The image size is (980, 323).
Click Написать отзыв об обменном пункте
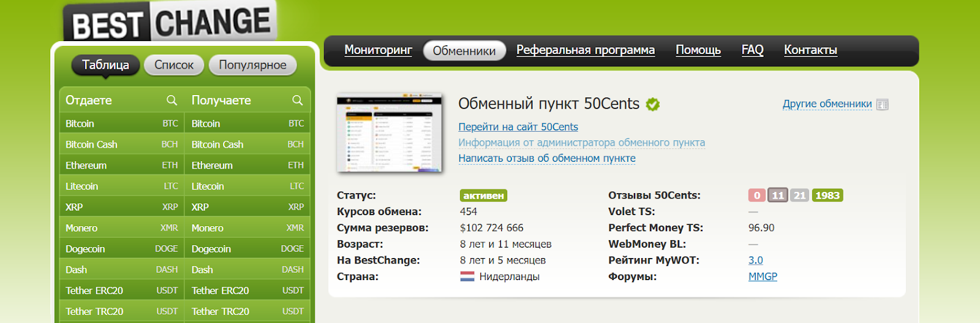pos(547,158)
